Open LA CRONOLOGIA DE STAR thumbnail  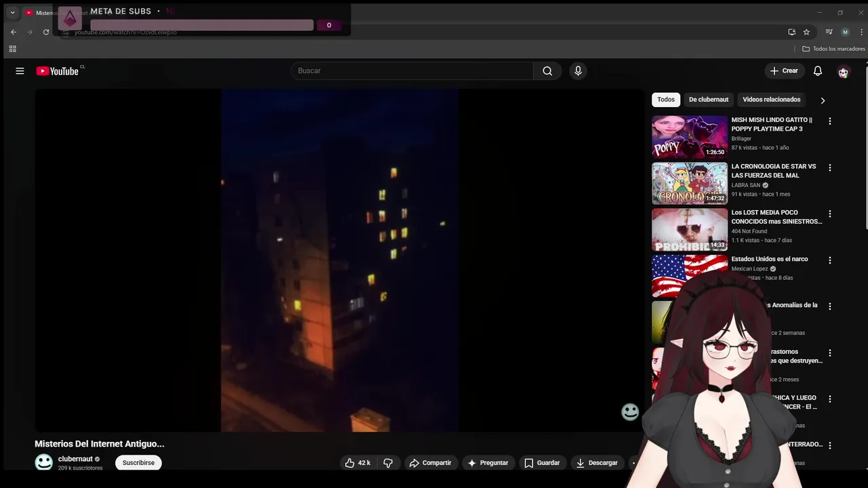(x=690, y=183)
